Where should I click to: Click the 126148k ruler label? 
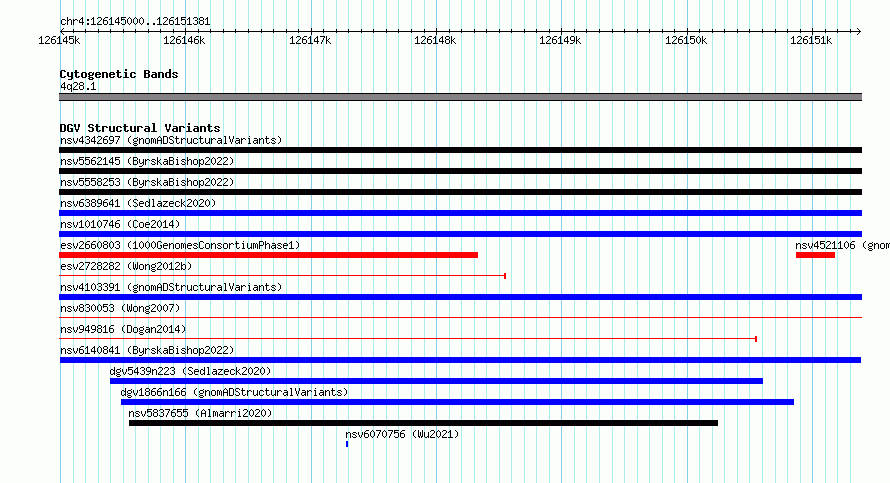coord(435,40)
